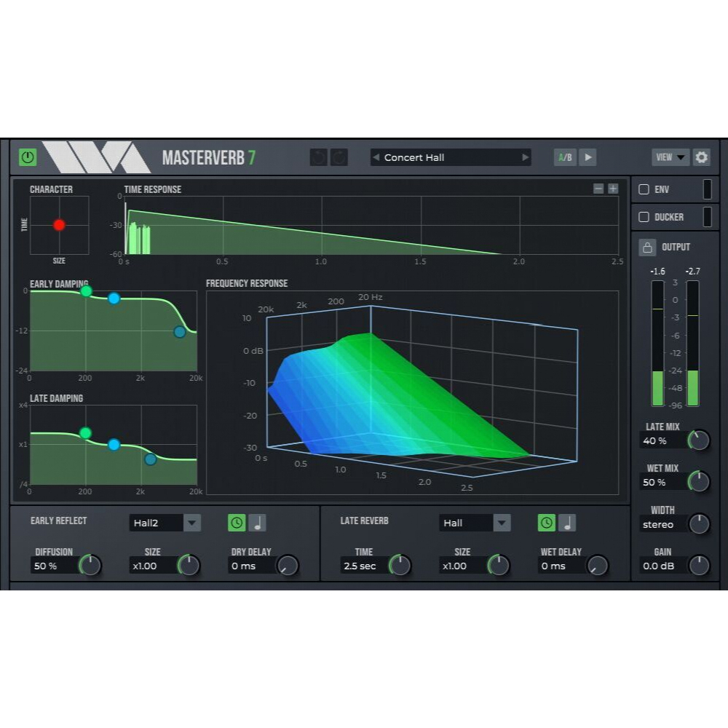Viewport: 728px width, 728px height.
Task: Click the next preset arrow beside Concert Hall
Action: pos(526,157)
